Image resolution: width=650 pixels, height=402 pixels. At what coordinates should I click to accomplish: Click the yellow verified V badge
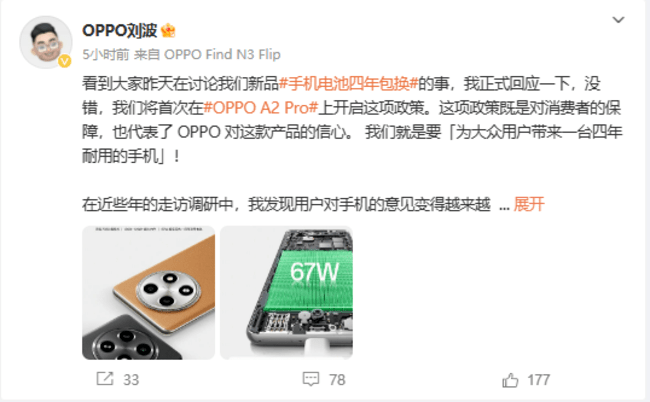(x=64, y=61)
